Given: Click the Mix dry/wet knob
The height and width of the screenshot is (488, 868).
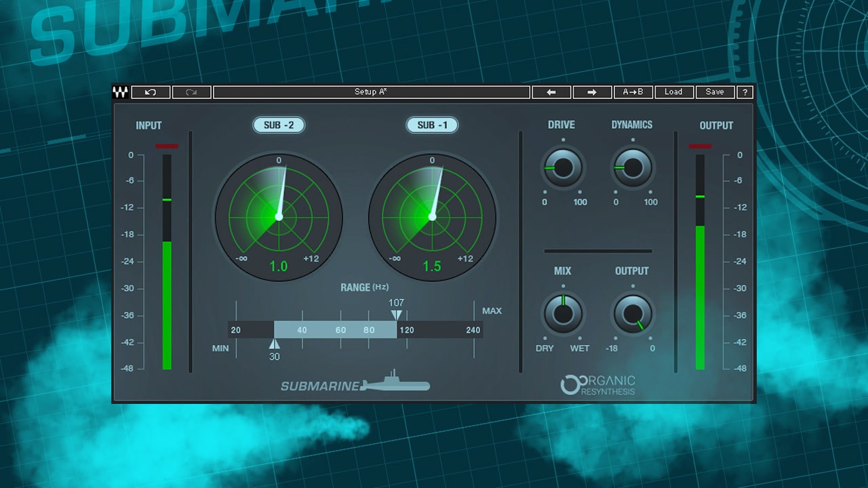Looking at the screenshot, I should click(x=563, y=314).
